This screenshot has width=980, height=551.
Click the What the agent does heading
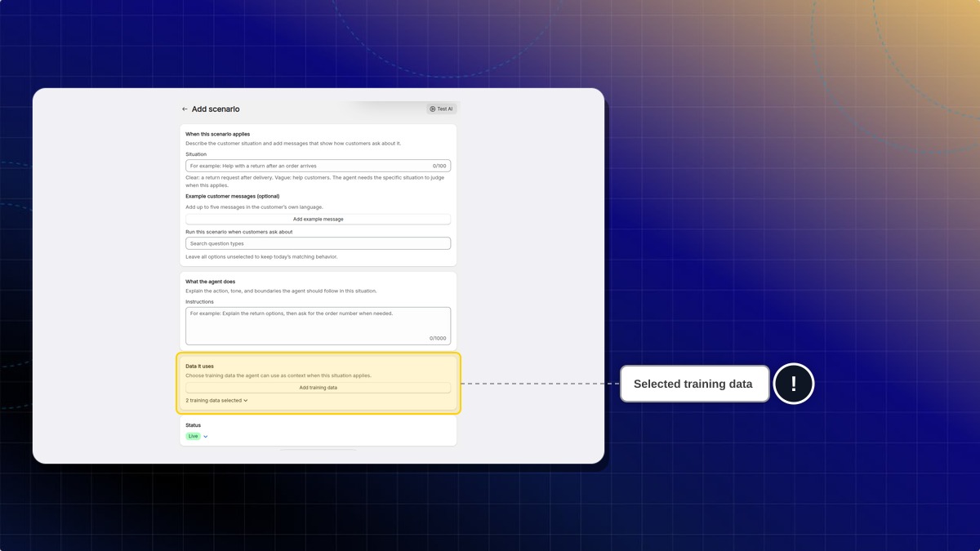coord(210,282)
